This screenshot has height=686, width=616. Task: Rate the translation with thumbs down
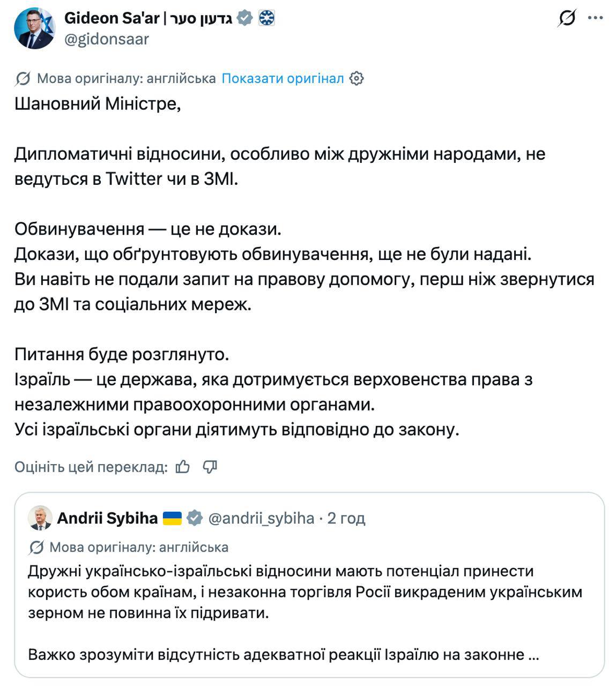(x=210, y=467)
